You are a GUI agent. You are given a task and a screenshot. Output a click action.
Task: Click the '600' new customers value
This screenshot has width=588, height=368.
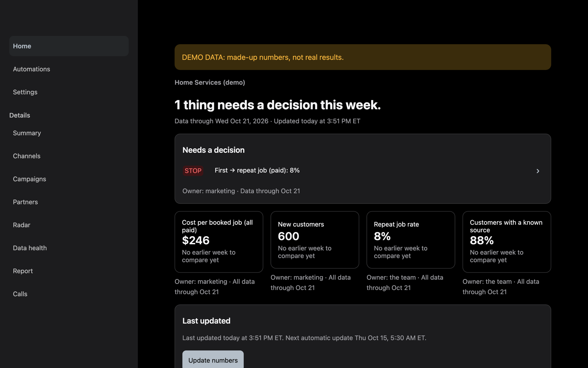[x=288, y=236]
